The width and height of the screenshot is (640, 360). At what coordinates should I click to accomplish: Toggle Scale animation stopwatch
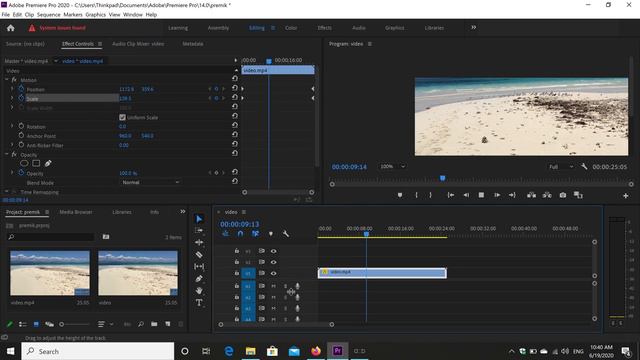21,98
